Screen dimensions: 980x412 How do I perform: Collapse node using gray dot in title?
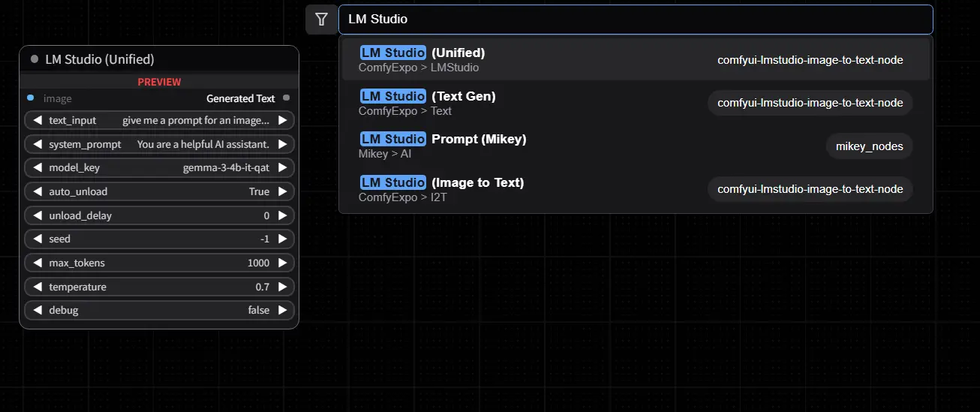coord(35,59)
